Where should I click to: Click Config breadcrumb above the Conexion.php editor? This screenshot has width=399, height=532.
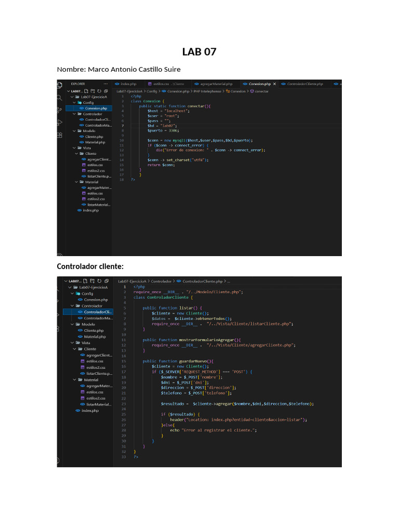pos(152,91)
